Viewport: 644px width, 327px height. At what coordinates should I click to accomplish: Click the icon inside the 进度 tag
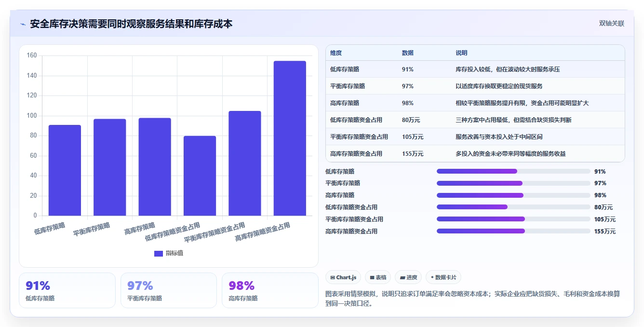[402, 277]
